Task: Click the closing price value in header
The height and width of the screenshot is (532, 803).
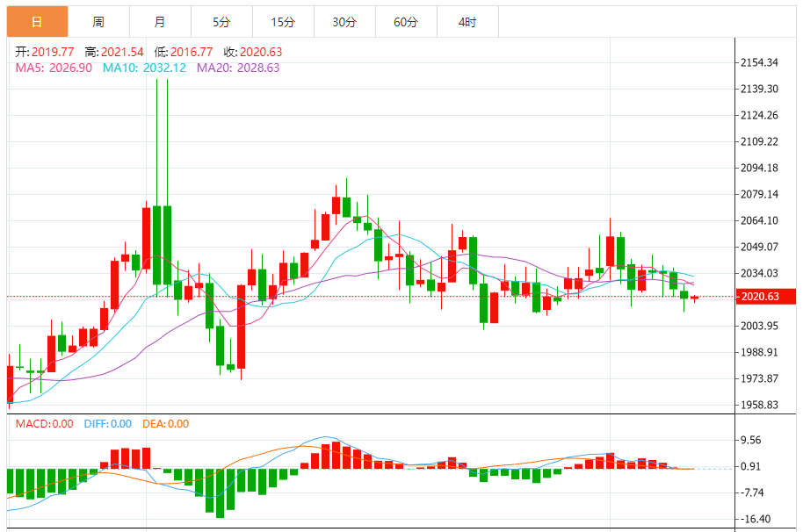Action: tap(261, 52)
